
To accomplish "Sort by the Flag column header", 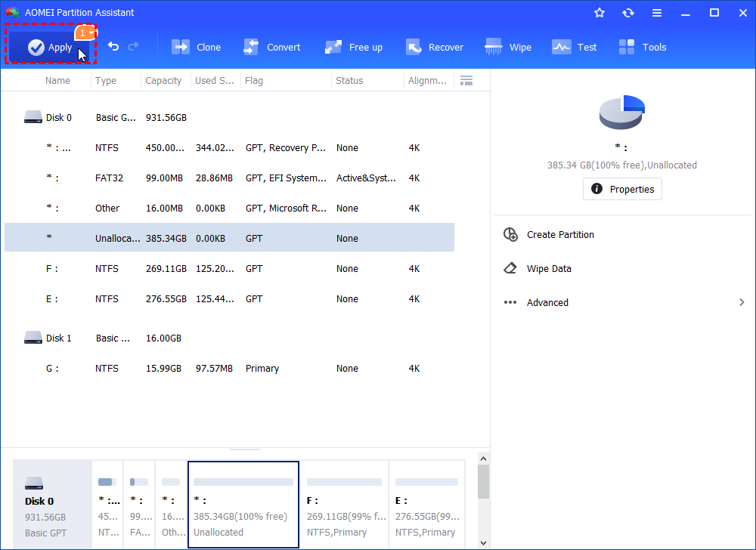I will pyautogui.click(x=253, y=80).
